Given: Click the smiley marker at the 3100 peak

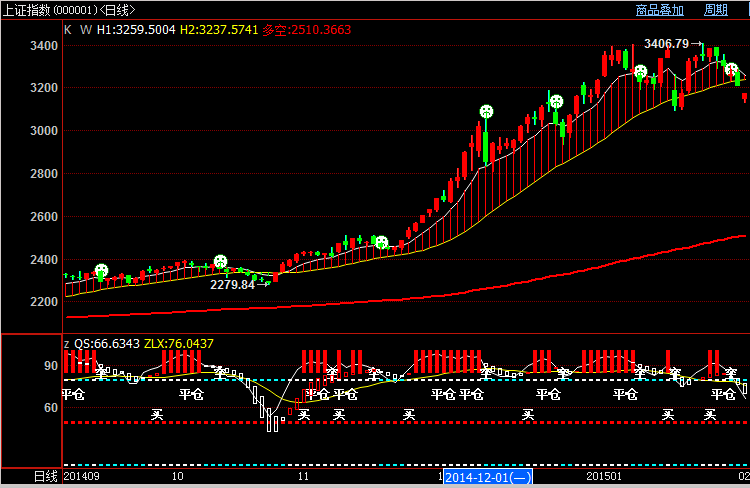Looking at the screenshot, I should click(486, 111).
